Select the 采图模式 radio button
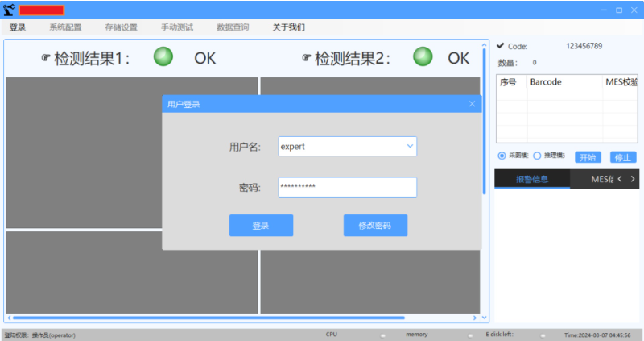644x341 pixels. [502, 156]
